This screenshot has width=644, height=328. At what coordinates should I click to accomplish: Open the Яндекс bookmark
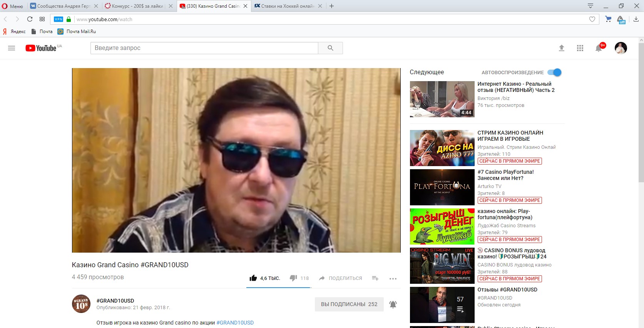14,32
